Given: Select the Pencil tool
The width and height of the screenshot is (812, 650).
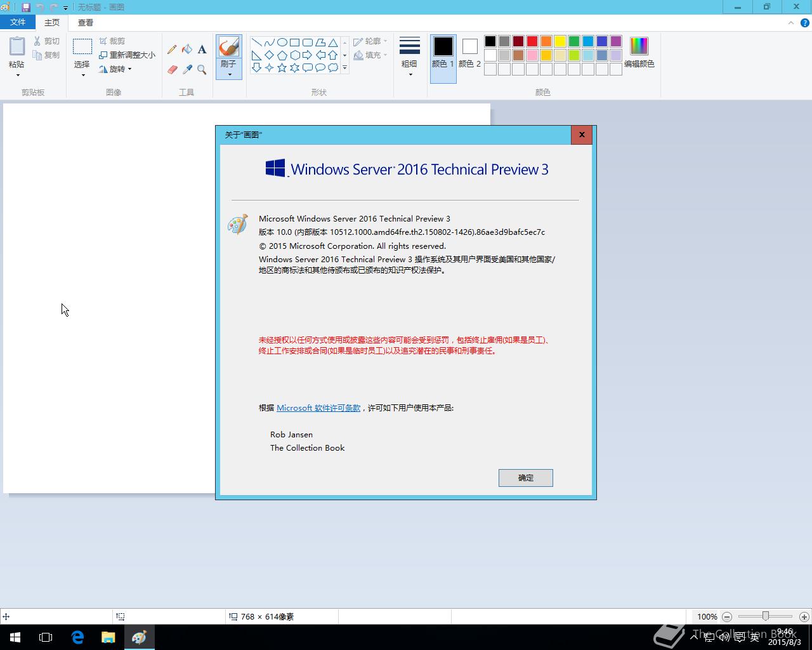Looking at the screenshot, I should click(x=172, y=50).
